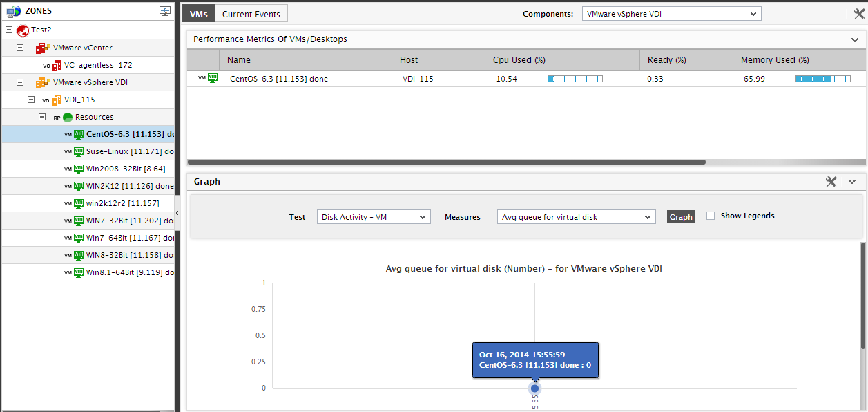This screenshot has width=868, height=412.
Task: Collapse the Test2 zone node
Action: tap(9, 30)
